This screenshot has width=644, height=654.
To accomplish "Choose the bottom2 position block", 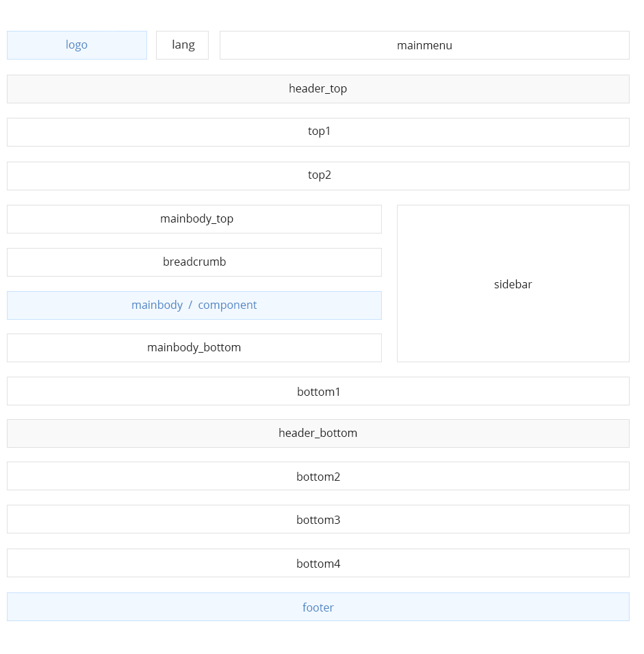I will [x=318, y=476].
